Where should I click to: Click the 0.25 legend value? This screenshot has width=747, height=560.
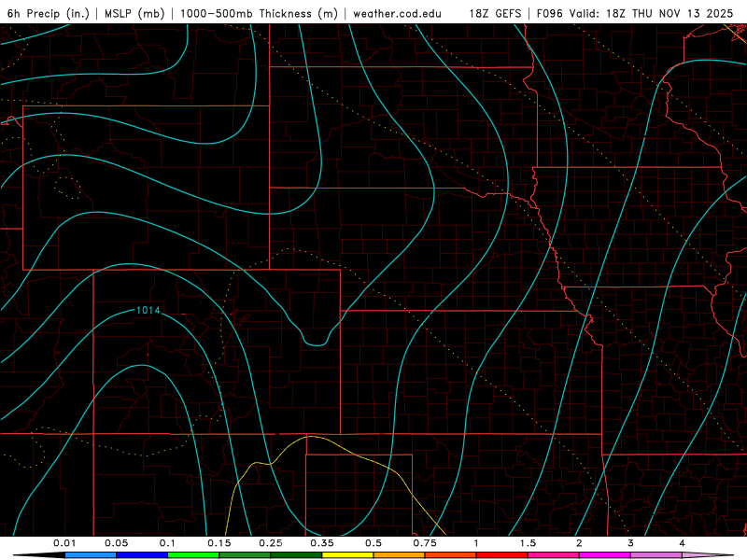(271, 543)
